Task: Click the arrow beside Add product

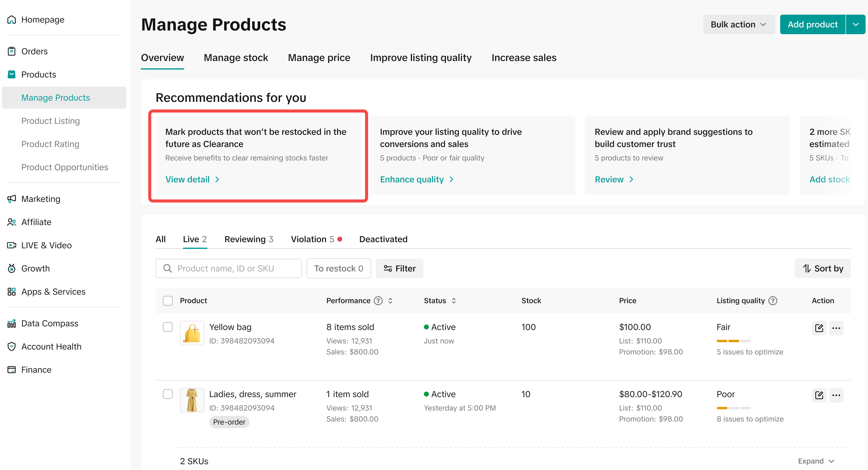Action: [x=855, y=24]
